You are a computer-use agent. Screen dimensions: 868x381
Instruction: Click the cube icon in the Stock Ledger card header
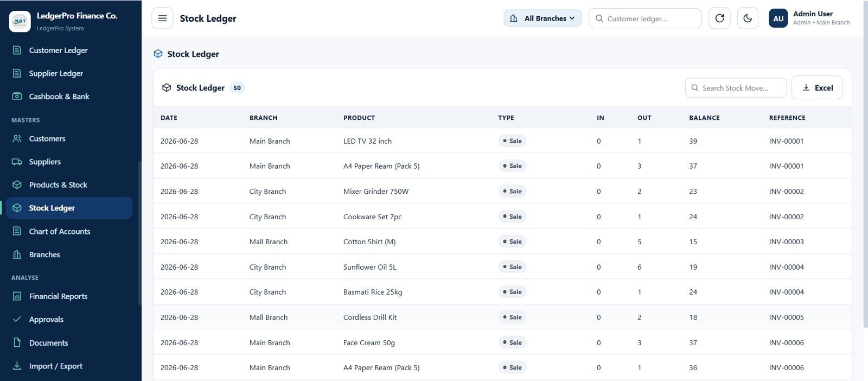coord(167,87)
